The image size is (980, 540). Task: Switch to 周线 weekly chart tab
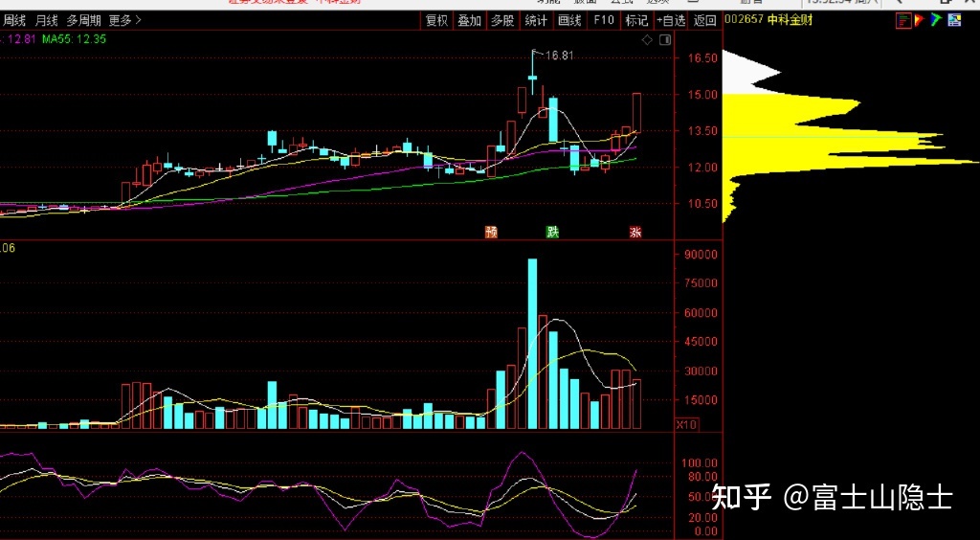click(x=13, y=21)
